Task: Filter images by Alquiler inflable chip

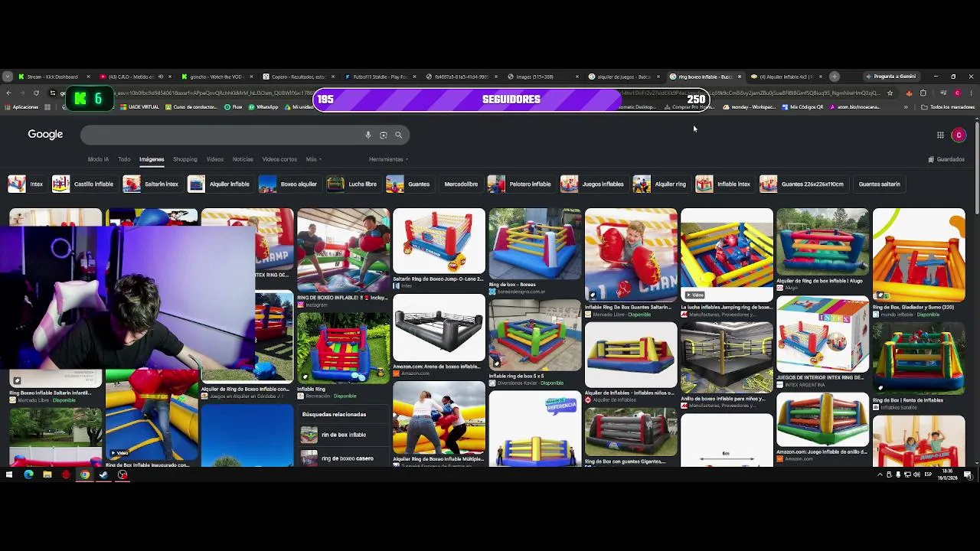Action: coord(220,184)
